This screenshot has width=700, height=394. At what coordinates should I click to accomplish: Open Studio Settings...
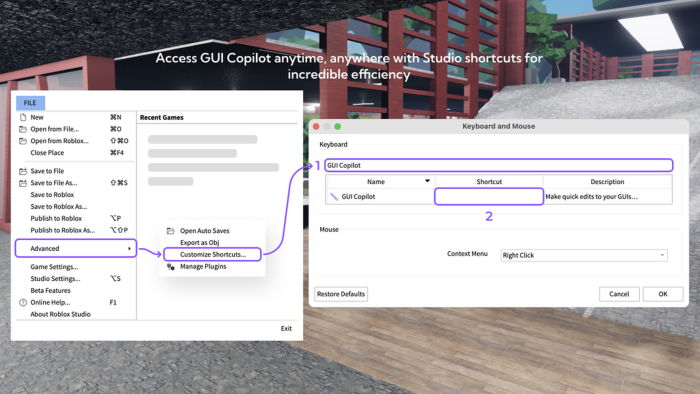pos(55,278)
